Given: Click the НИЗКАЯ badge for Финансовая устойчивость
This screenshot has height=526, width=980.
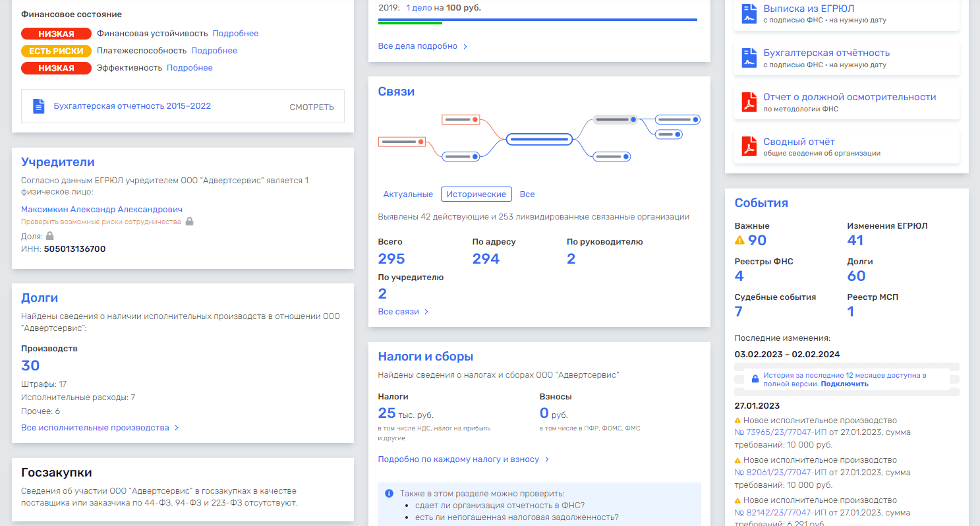Looking at the screenshot, I should pyautogui.click(x=56, y=34).
